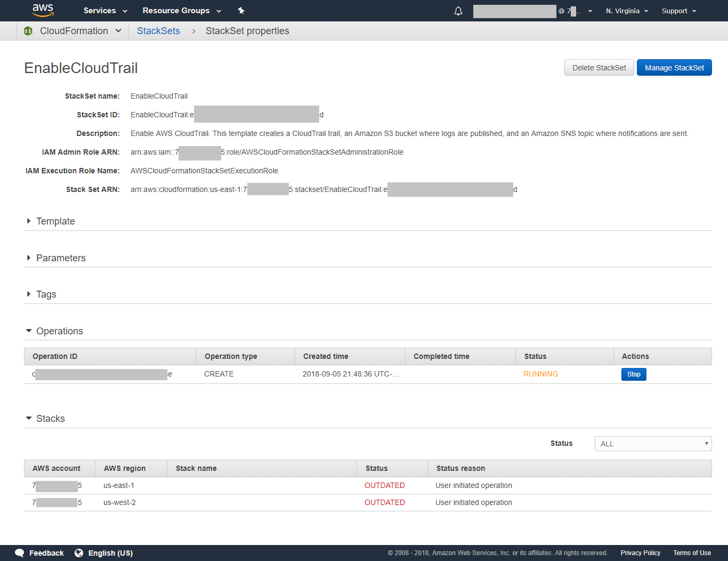Click the CloudFormation service icon
Image resolution: width=728 pixels, height=561 pixels.
tap(28, 31)
